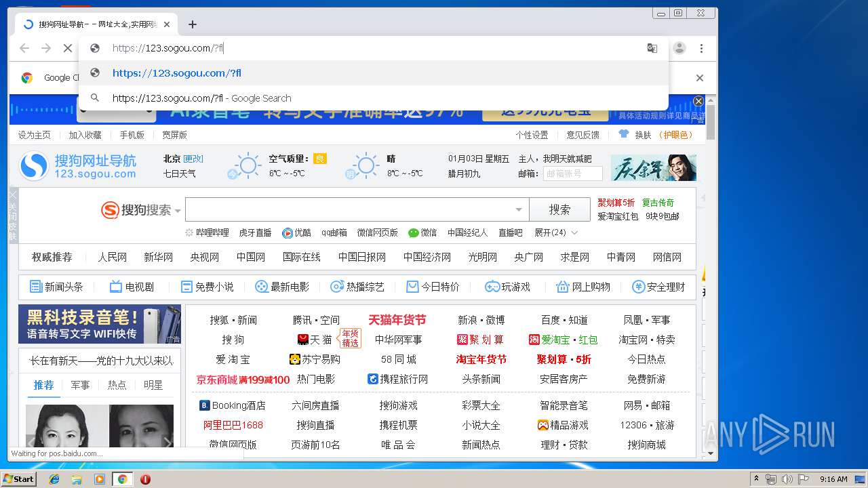Click the 换肤 shirt icon
868x488 pixels.
(623, 135)
